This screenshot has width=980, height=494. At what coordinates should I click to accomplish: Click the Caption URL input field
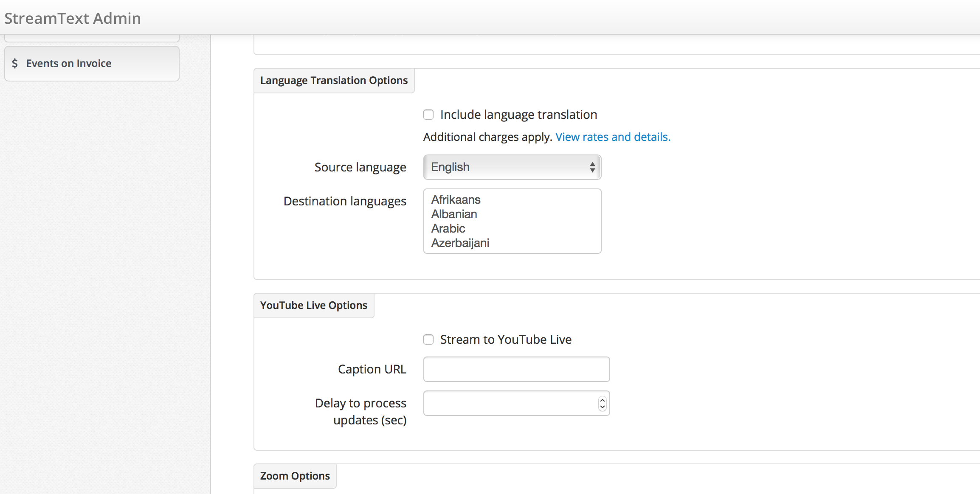point(516,369)
